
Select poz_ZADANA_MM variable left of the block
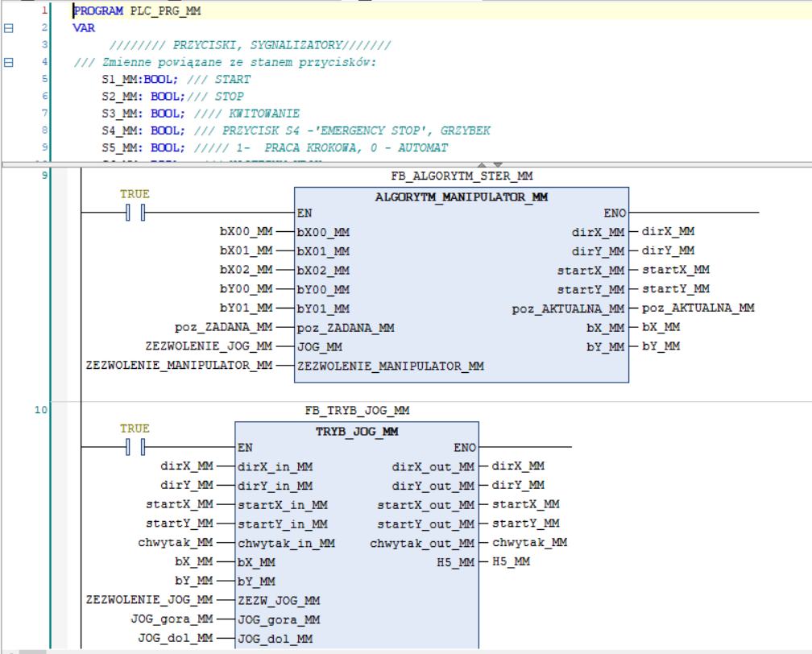[224, 327]
